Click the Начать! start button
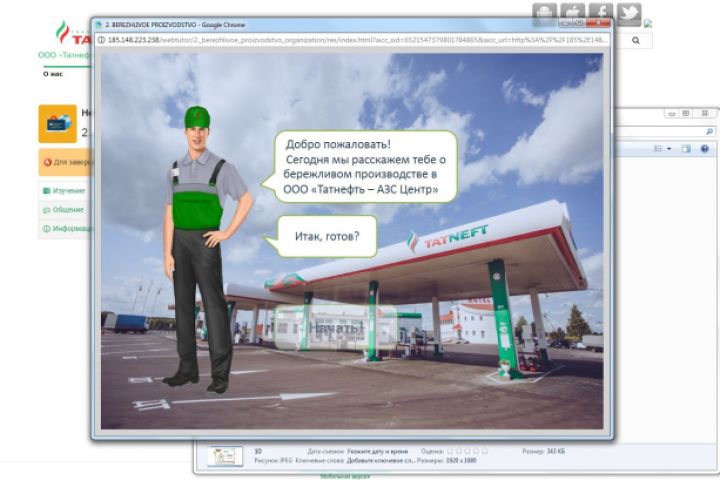720x480 pixels. [x=336, y=328]
